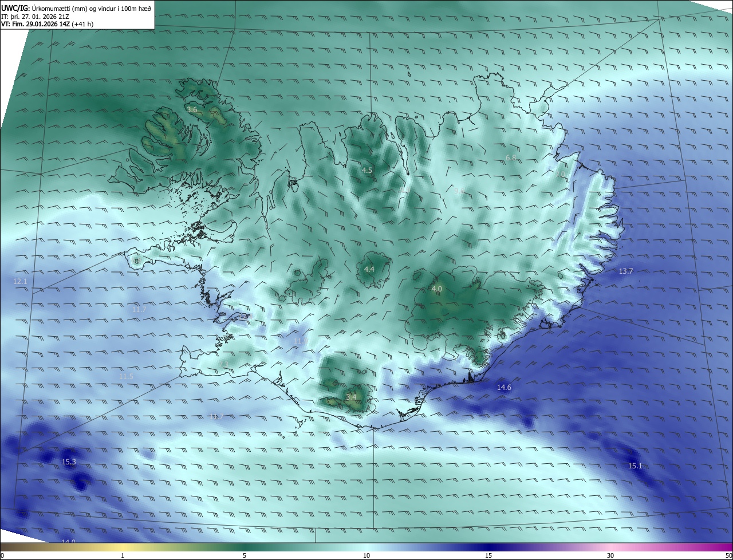Click the '13.7' value on the map
The height and width of the screenshot is (560, 733).
coord(626,271)
